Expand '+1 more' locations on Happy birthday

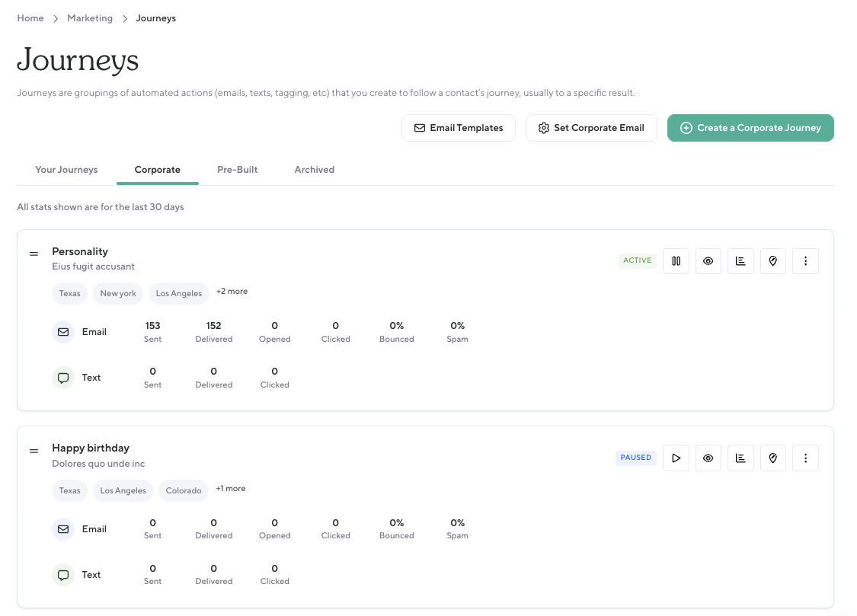tap(230, 489)
